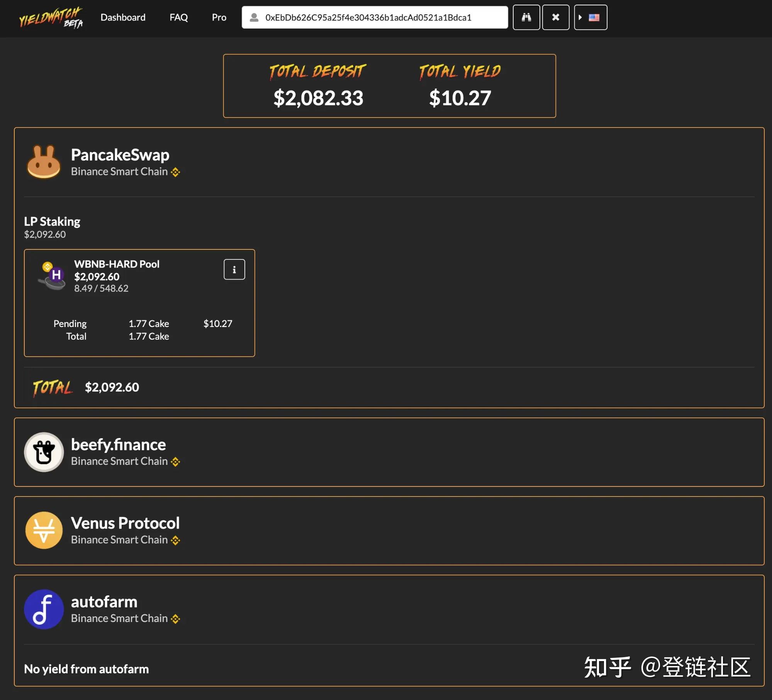Viewport: 772px width, 700px height.
Task: Click the $10.27 pending value
Action: (x=218, y=324)
